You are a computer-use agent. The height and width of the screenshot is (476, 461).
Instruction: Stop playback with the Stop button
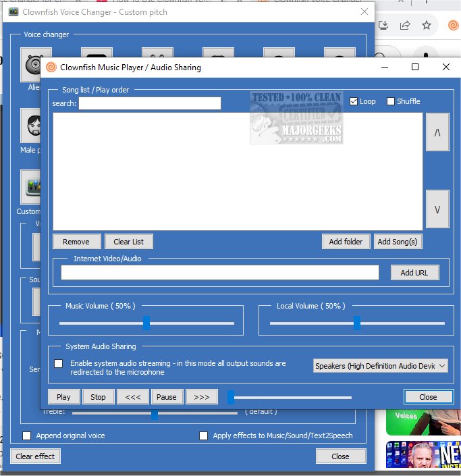coord(99,397)
